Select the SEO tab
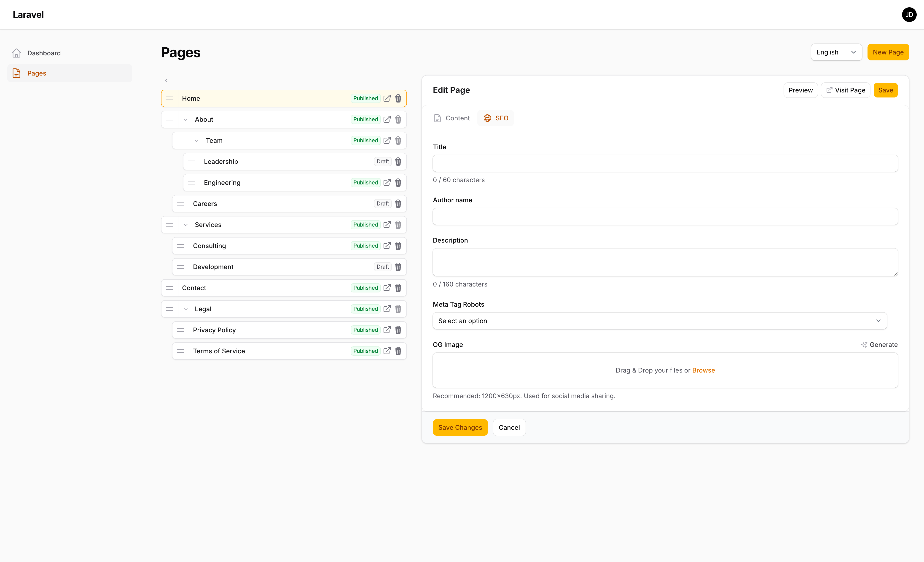The height and width of the screenshot is (562, 924). [495, 118]
